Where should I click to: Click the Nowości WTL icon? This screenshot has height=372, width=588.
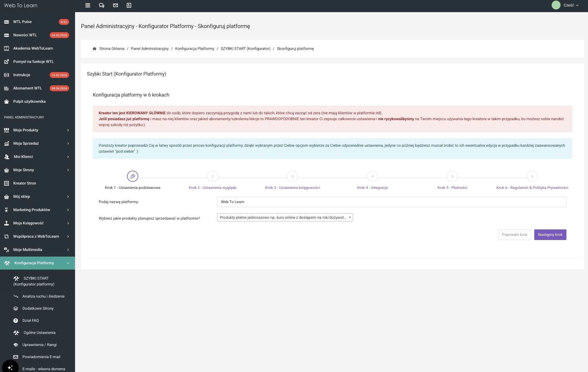coord(7,35)
